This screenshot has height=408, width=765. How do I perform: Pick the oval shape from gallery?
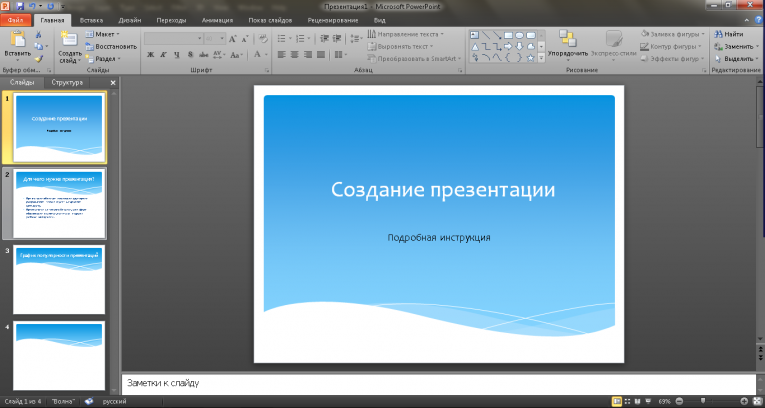(520, 35)
